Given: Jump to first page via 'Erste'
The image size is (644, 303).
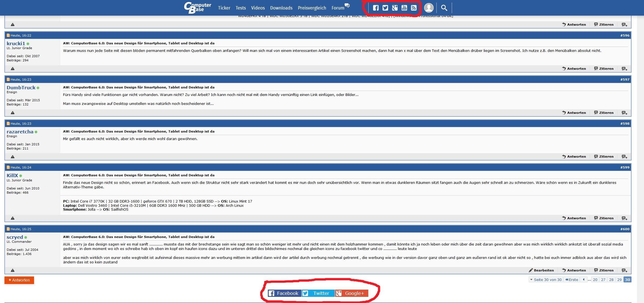Looking at the screenshot, I should 571,280.
